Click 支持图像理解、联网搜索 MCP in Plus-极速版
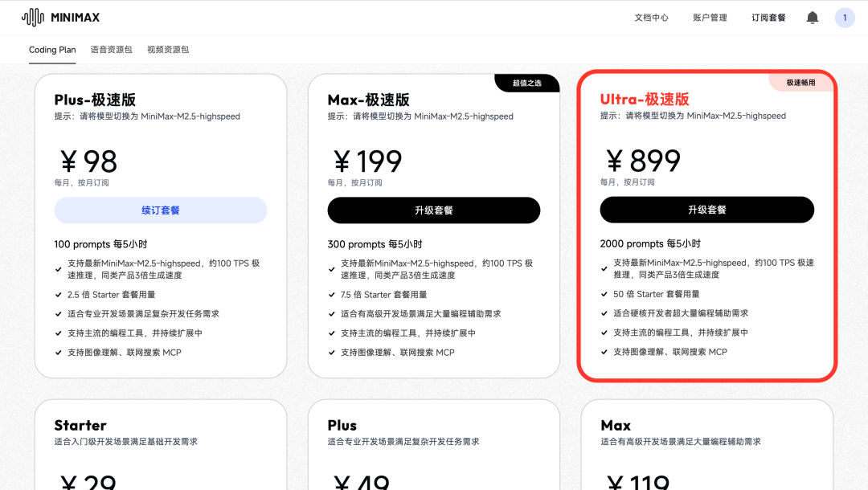This screenshot has height=490, width=868. [x=125, y=353]
